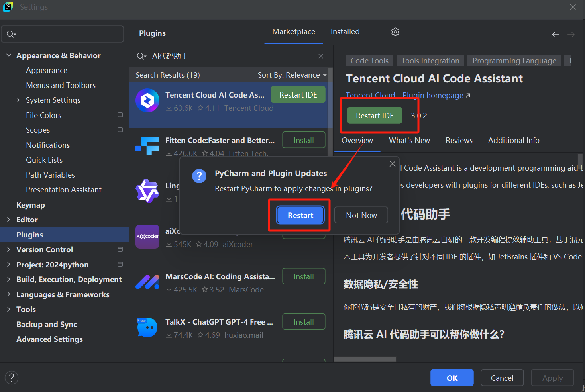Image resolution: width=585 pixels, height=392 pixels.
Task: Click Restart in the update dialog
Action: point(300,215)
